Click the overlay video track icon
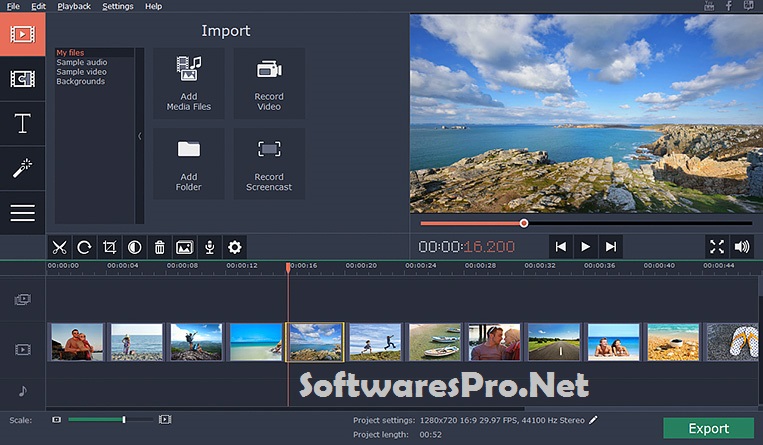The width and height of the screenshot is (763, 445). (22, 299)
